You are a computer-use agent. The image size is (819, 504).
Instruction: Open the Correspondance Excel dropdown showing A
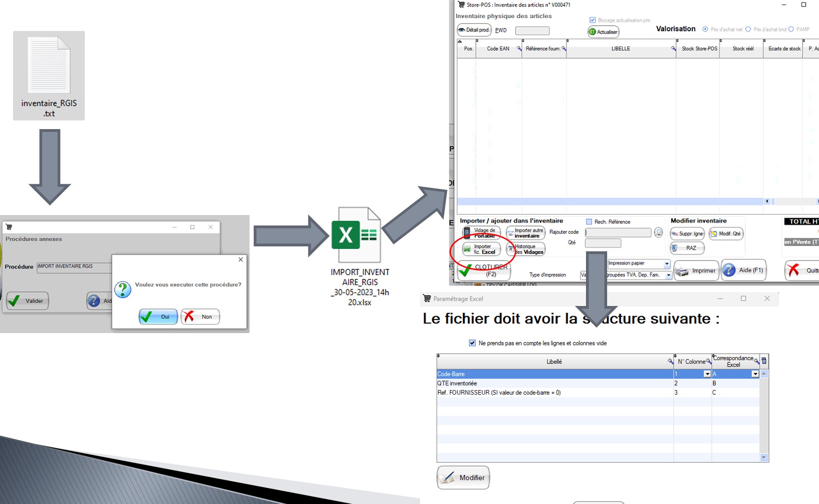[755, 374]
